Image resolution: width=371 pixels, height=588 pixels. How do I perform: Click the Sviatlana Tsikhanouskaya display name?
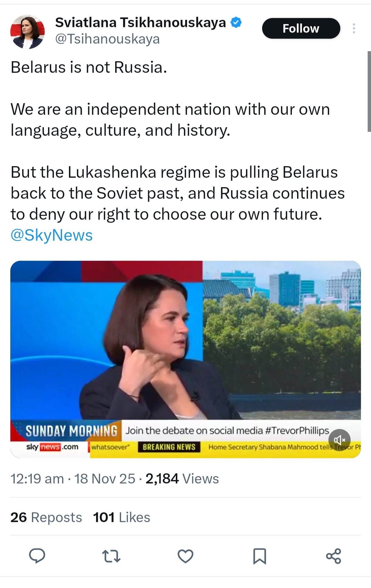[x=140, y=23]
